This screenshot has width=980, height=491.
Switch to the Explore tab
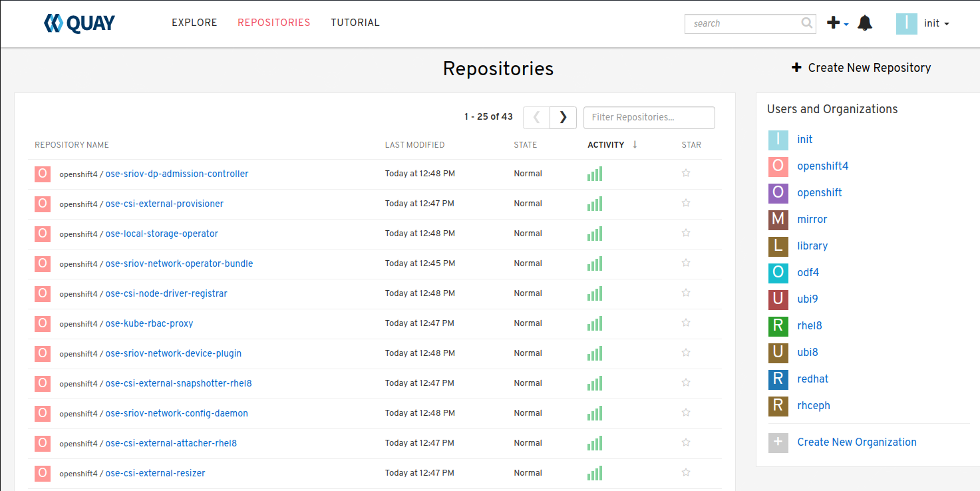point(194,23)
